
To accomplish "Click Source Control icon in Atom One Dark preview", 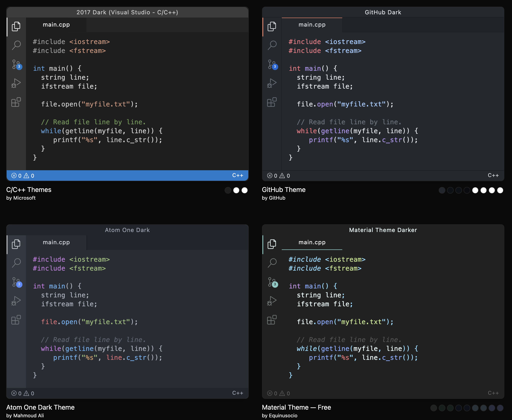I will click(x=16, y=282).
